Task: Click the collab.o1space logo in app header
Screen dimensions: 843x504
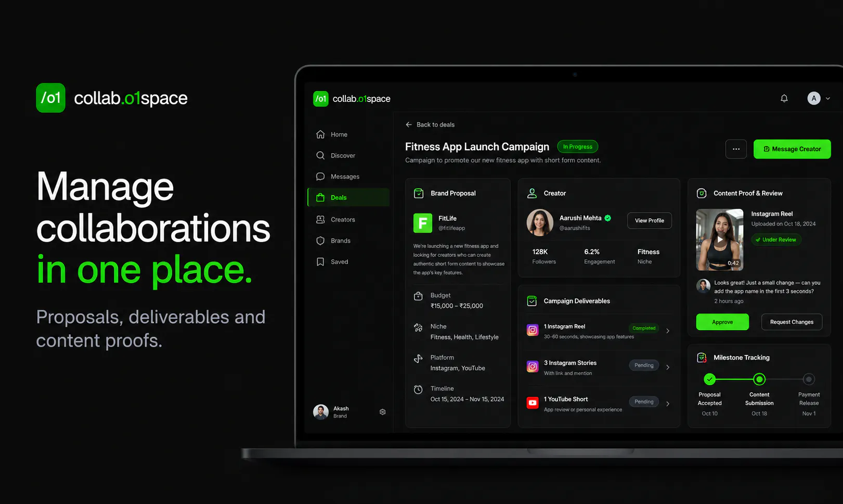Action: tap(352, 98)
